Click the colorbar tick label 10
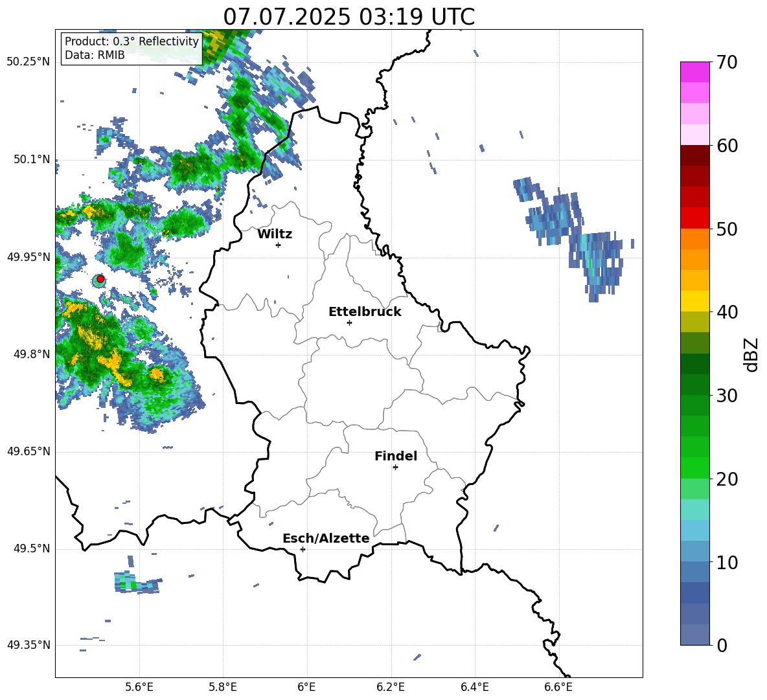Image resolution: width=767 pixels, height=700 pixels. coord(727,563)
